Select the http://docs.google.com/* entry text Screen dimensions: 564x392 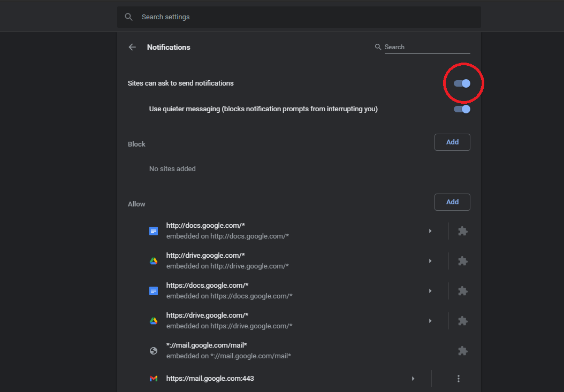(205, 226)
